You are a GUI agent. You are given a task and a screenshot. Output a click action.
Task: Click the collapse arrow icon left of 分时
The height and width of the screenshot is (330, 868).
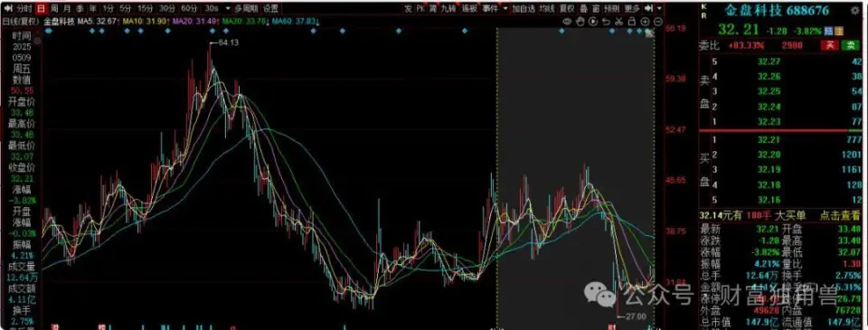tap(8, 8)
